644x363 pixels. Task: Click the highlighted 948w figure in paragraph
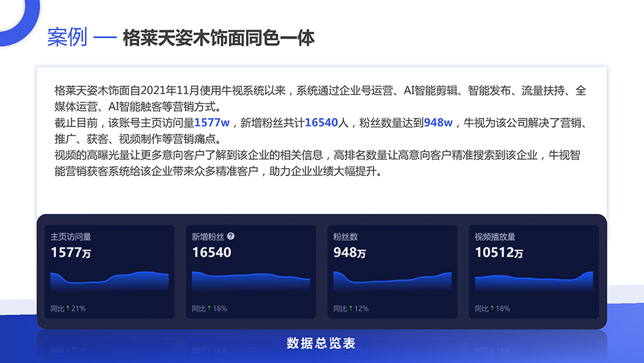[438, 123]
